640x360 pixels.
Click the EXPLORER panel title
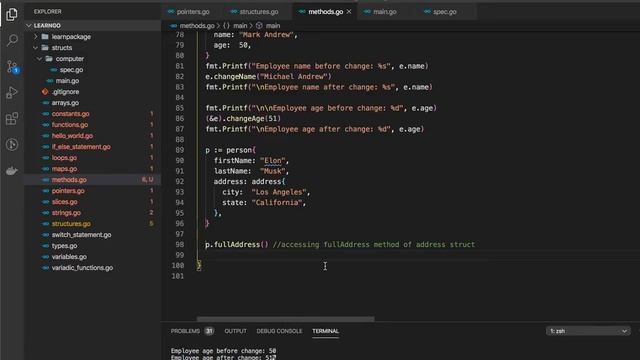coord(48,12)
